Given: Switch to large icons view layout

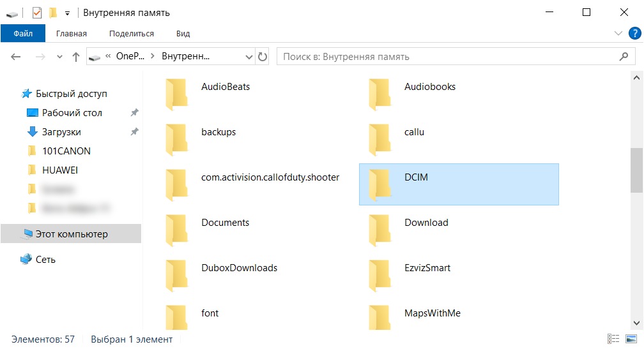Looking at the screenshot, I should tap(631, 339).
